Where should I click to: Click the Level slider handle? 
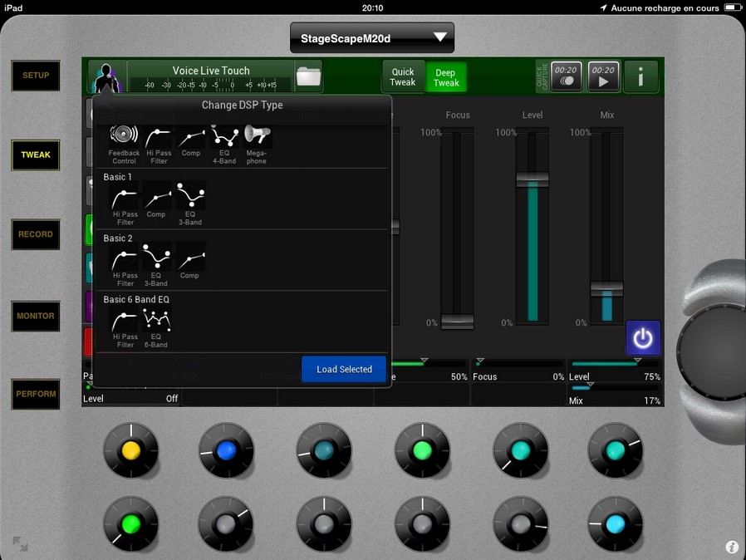tap(533, 179)
